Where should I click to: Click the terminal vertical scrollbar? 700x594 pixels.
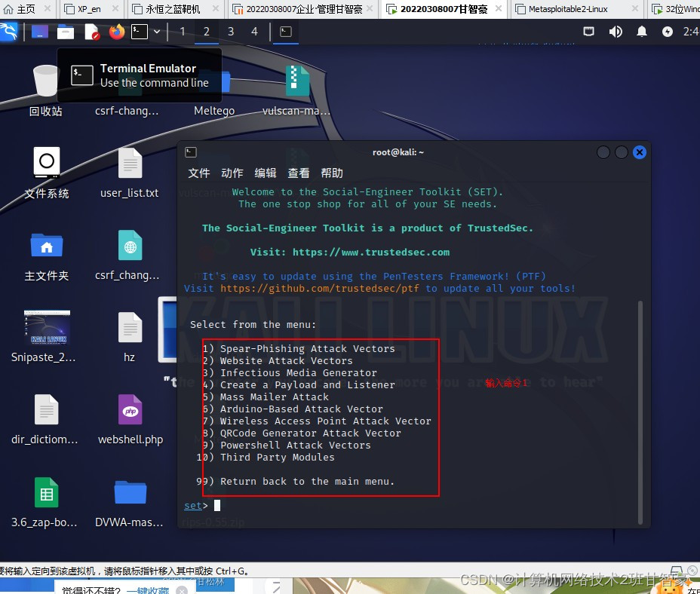tap(640, 412)
